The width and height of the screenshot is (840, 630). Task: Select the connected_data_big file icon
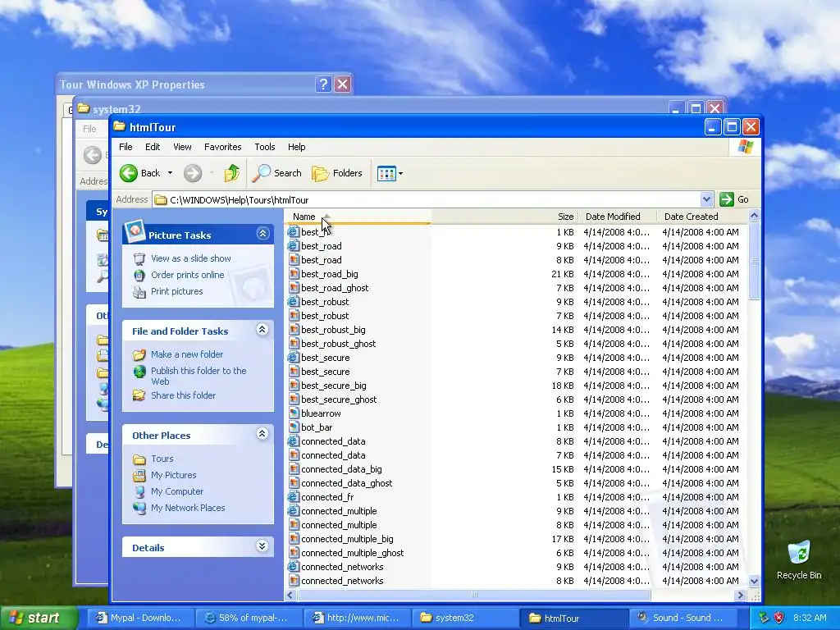pos(294,468)
